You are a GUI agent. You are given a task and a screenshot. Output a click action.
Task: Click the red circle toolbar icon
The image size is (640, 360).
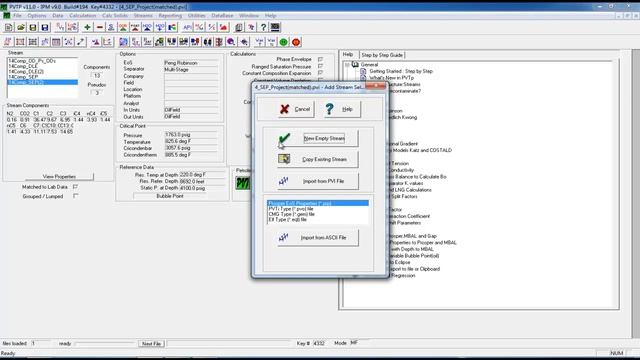(296, 42)
